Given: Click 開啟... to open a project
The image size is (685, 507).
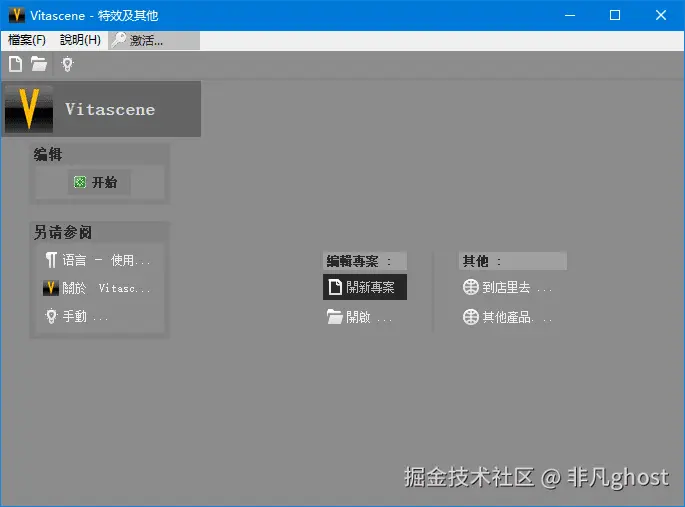Looking at the screenshot, I should [359, 317].
